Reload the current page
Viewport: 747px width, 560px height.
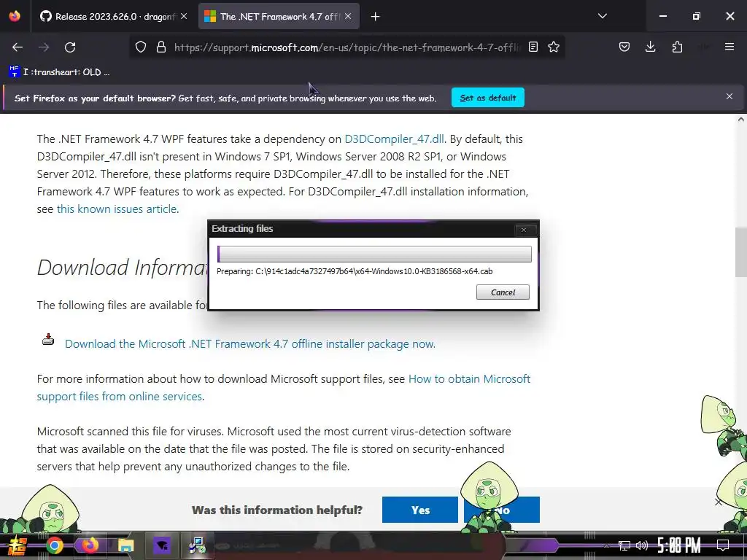(x=70, y=47)
